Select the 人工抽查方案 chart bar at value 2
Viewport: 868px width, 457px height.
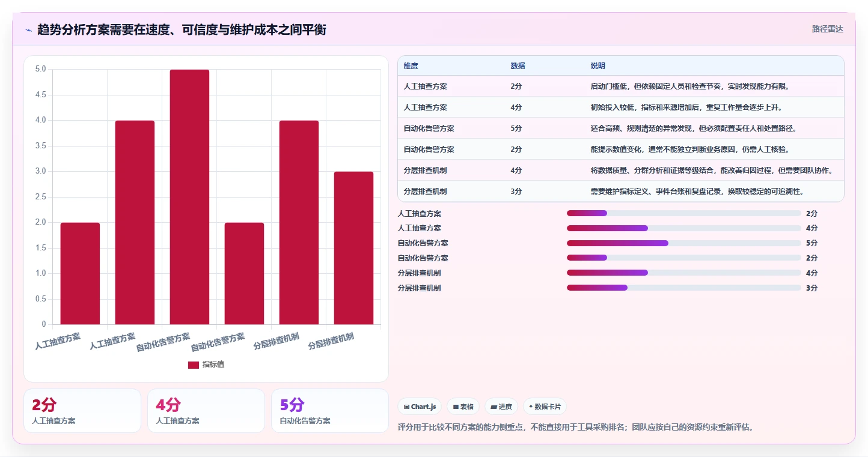[80, 273]
